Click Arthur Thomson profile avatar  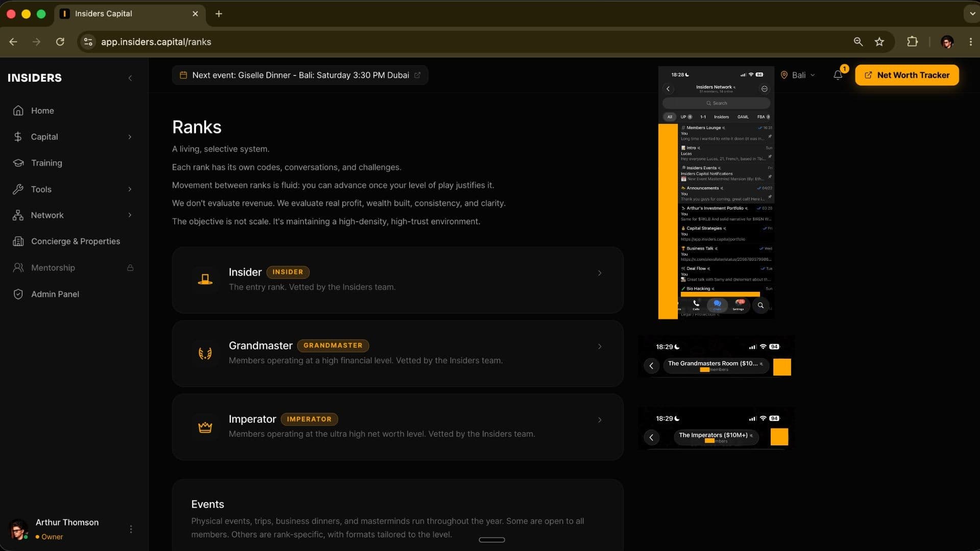pos(18,529)
